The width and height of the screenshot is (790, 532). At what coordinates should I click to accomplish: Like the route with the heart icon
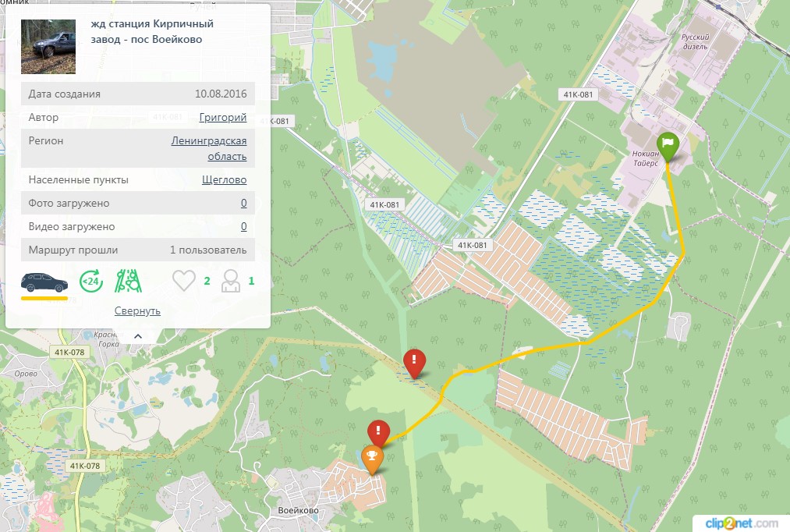coord(184,281)
